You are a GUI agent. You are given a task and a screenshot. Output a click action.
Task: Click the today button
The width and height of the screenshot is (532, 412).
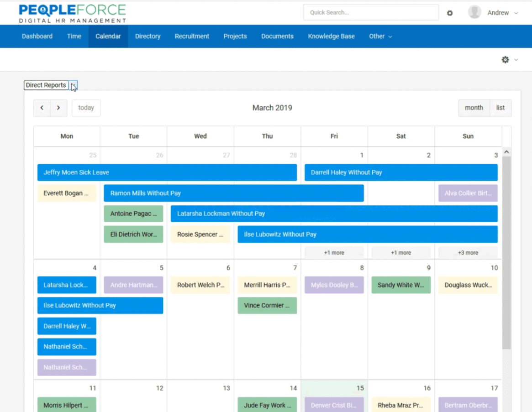click(x=86, y=108)
